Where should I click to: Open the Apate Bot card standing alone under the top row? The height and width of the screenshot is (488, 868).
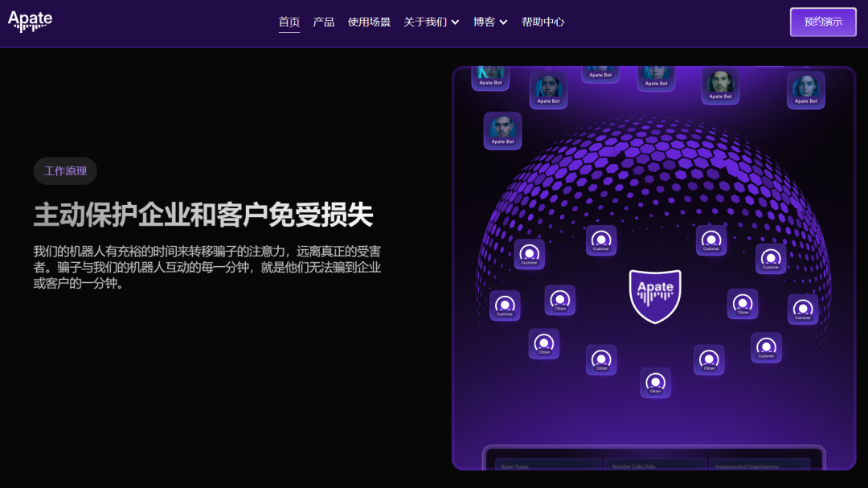coord(502,131)
